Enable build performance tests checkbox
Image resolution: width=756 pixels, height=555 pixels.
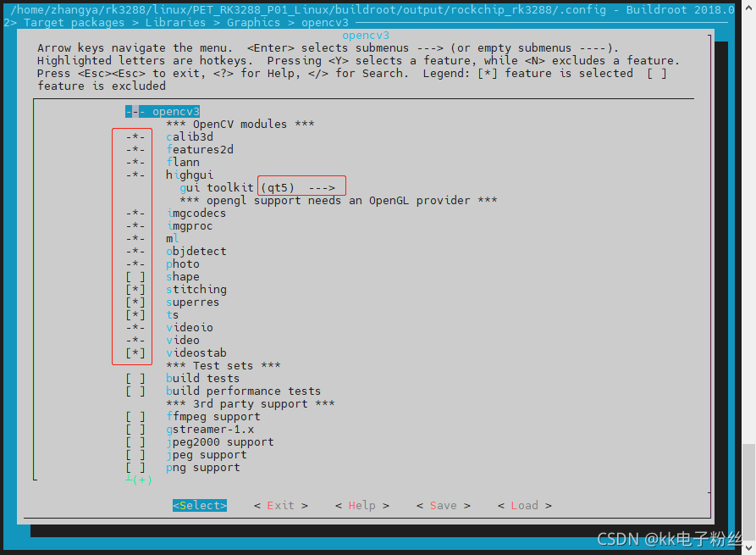coord(135,391)
